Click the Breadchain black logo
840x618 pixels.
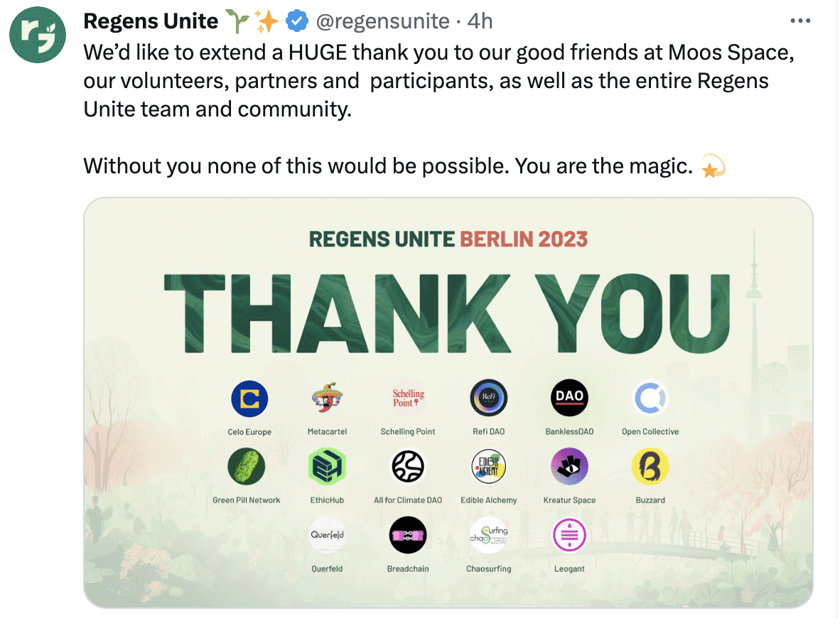[x=408, y=535]
